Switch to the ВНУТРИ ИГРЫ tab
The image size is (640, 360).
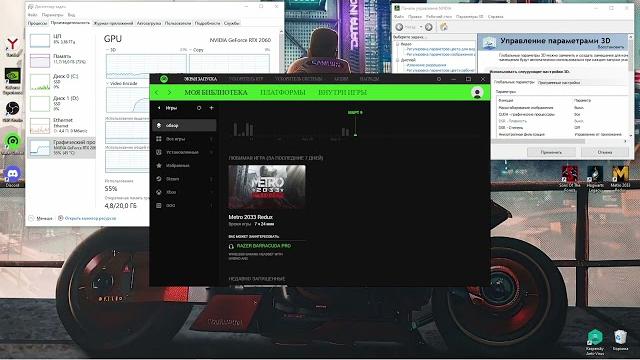click(342, 93)
